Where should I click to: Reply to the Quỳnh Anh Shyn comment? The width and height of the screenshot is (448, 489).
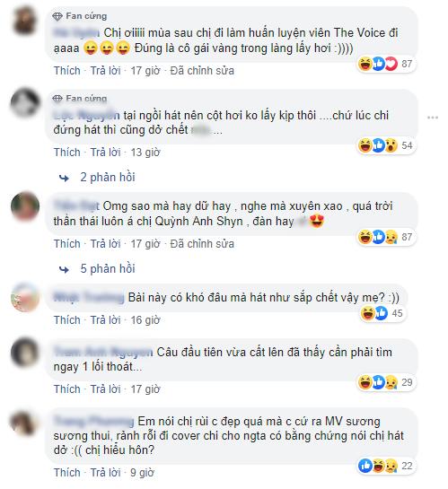click(105, 243)
